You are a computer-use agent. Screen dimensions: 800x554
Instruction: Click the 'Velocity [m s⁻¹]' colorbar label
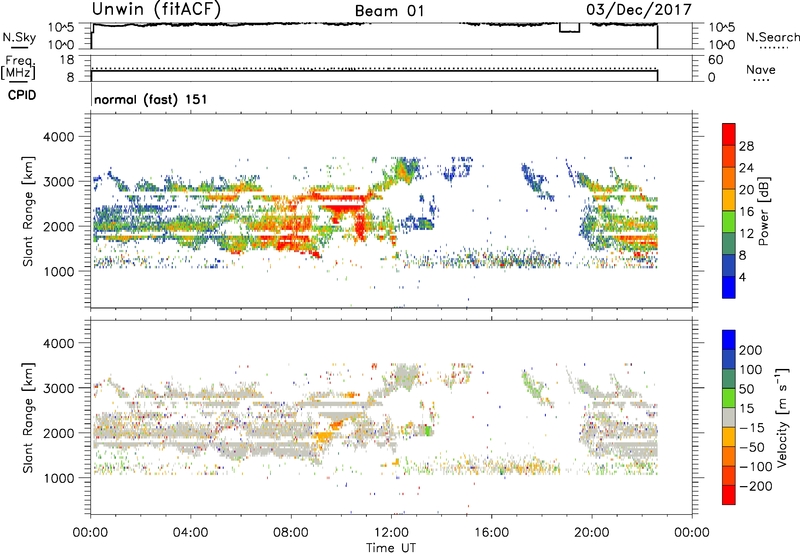(x=782, y=417)
